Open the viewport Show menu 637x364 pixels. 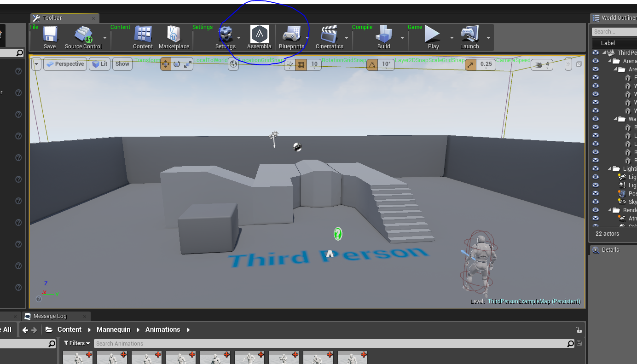point(122,64)
